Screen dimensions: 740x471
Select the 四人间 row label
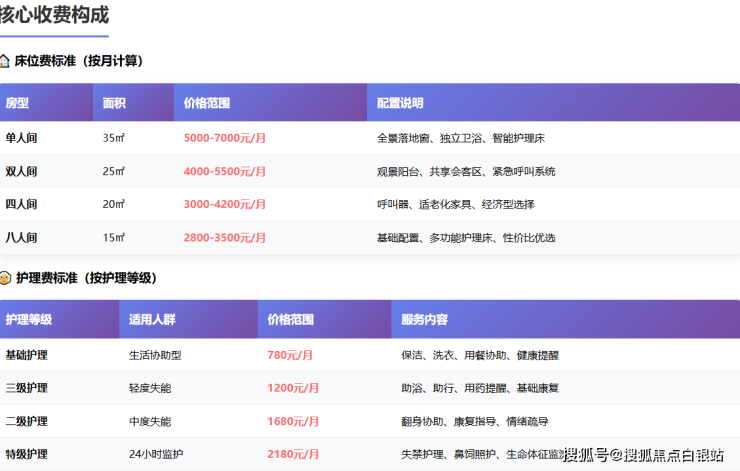point(21,204)
